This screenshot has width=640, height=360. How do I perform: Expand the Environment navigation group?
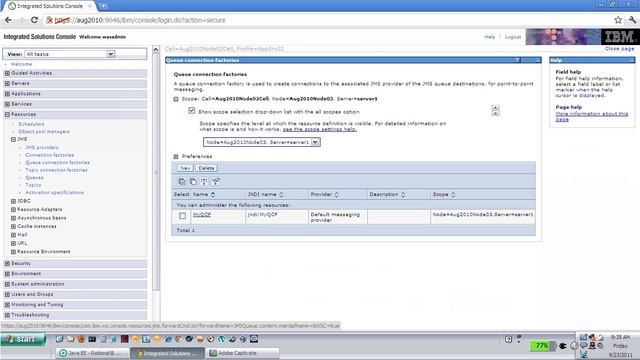tap(7, 274)
